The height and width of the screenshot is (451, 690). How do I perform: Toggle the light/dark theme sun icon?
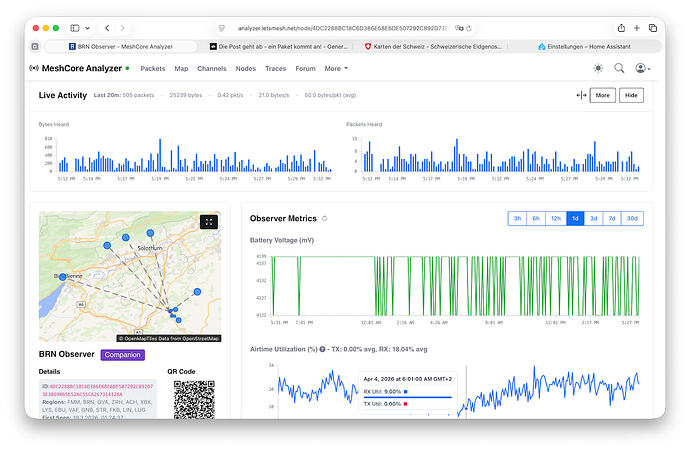coord(598,68)
